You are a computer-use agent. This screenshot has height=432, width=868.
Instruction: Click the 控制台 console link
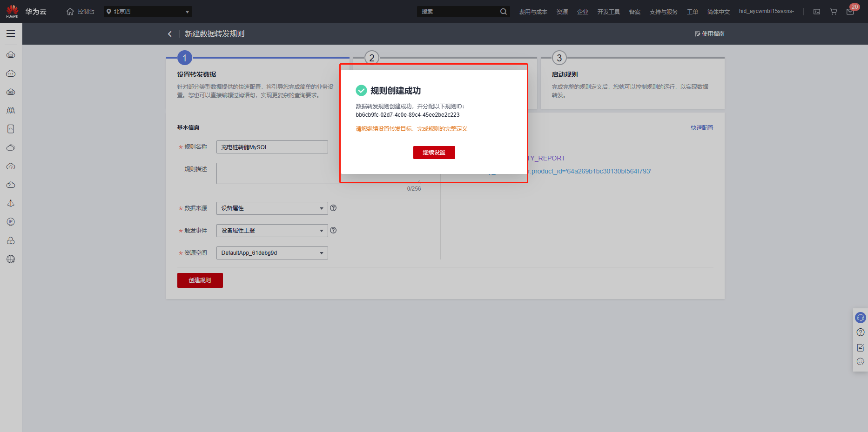pos(86,12)
